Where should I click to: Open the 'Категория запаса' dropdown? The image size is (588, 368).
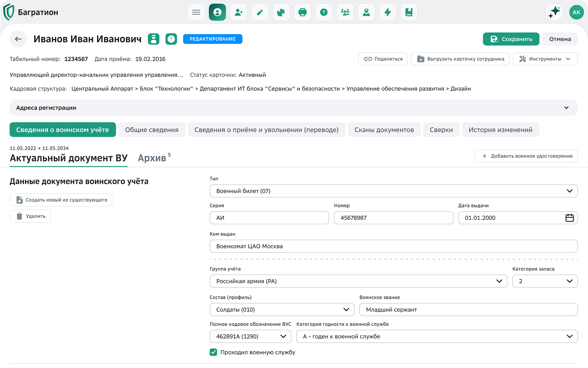pos(545,281)
